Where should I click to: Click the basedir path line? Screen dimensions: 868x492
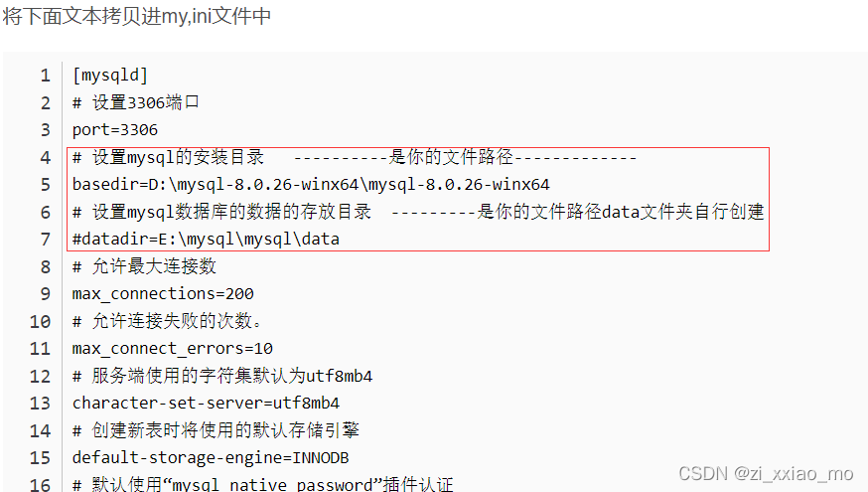311,185
